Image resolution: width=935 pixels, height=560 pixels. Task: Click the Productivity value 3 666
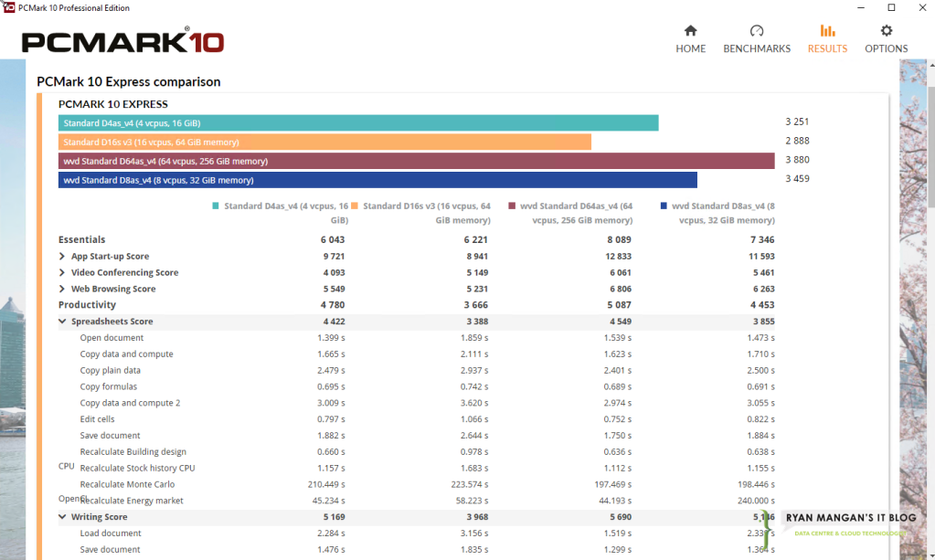click(x=476, y=304)
